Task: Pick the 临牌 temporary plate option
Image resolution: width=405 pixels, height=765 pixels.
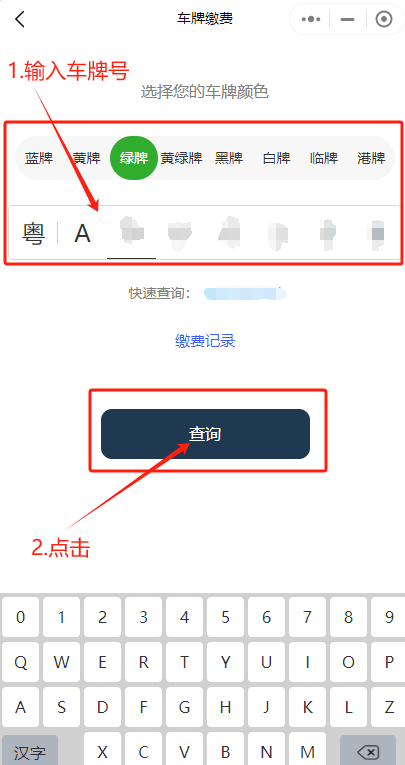Action: pos(324,158)
